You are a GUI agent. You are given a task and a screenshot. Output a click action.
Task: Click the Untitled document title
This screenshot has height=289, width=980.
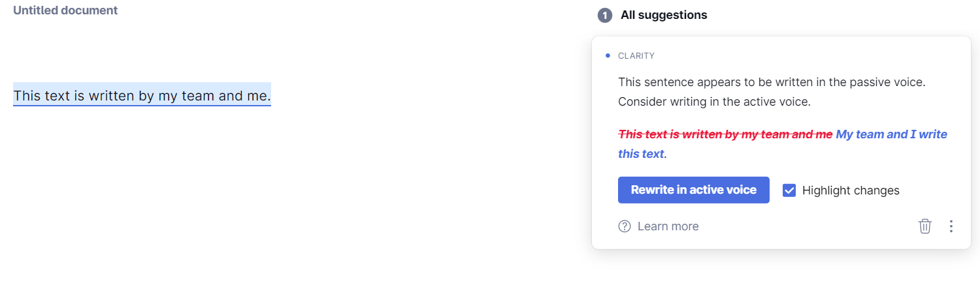65,10
